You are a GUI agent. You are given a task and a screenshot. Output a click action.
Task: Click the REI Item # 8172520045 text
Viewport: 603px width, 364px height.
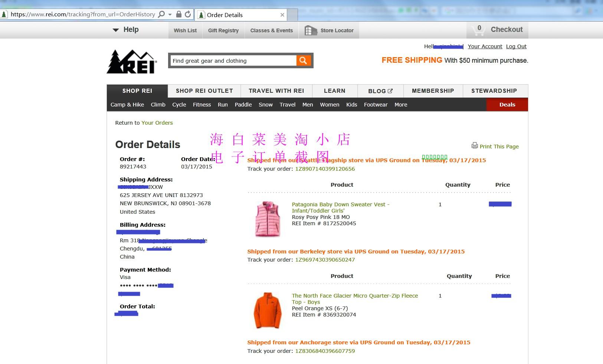[x=324, y=223]
